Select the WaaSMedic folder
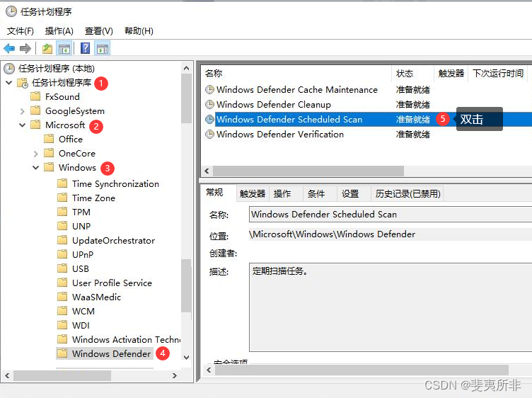This screenshot has width=532, height=398. point(96,297)
